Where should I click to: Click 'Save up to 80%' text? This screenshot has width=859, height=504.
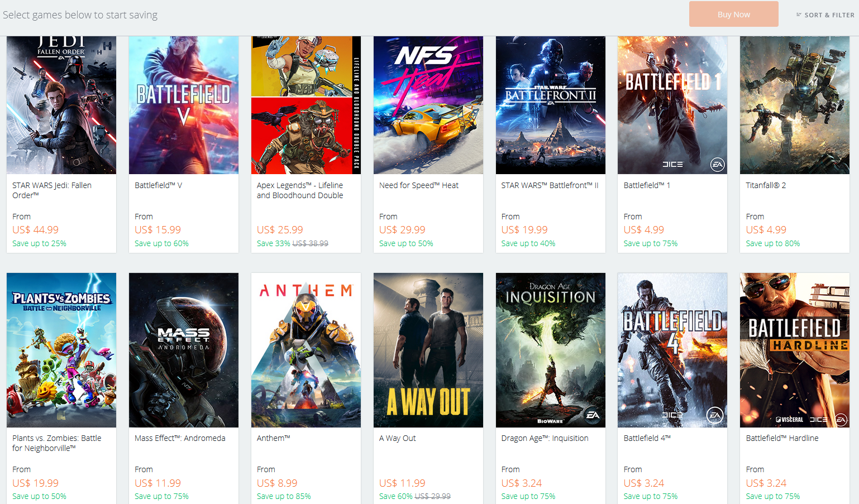[x=773, y=243]
